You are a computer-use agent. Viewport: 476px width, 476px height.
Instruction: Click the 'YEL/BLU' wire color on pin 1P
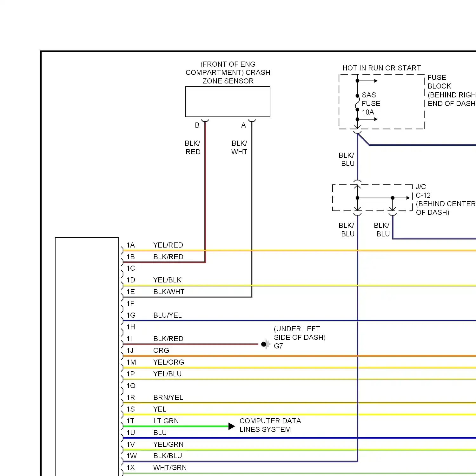(168, 374)
